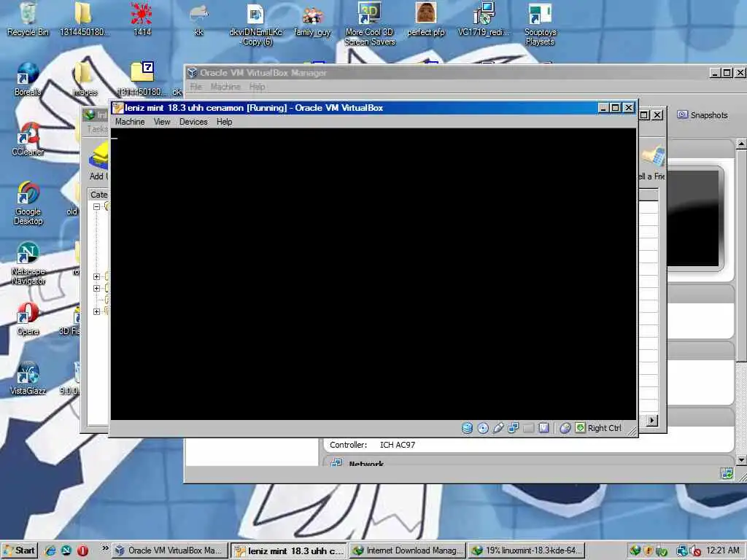Select the Borealis desktop shortcut
The width and height of the screenshot is (747, 560).
(x=28, y=79)
